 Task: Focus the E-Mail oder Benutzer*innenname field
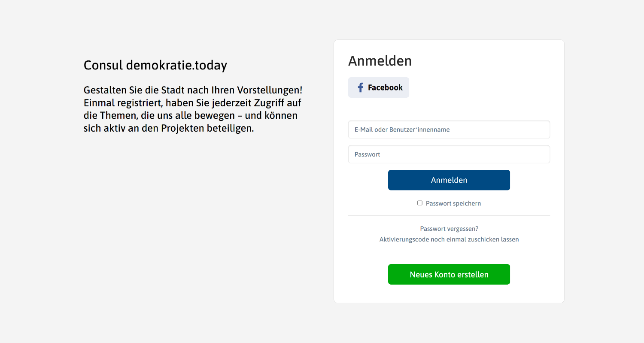449,129
